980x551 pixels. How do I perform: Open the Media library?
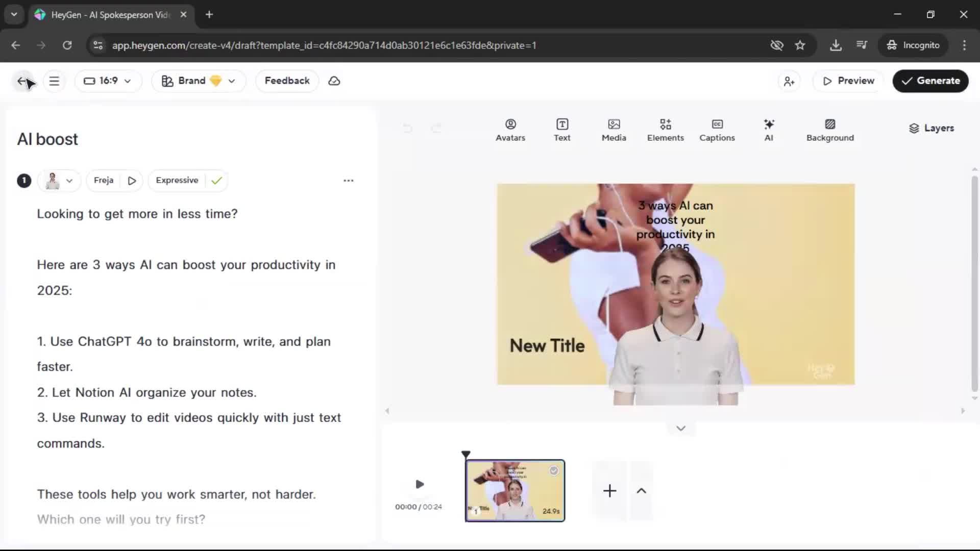pyautogui.click(x=614, y=130)
